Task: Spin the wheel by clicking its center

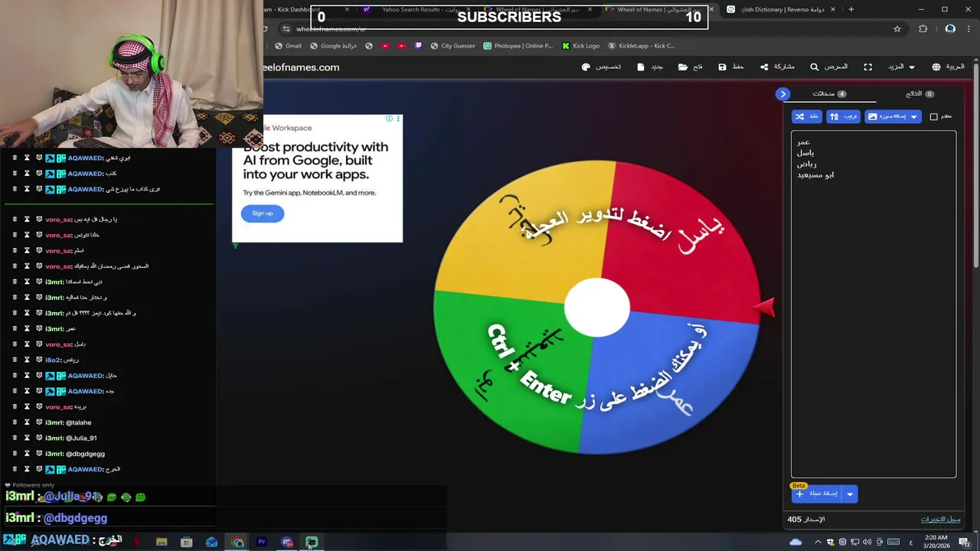Action: tap(597, 306)
